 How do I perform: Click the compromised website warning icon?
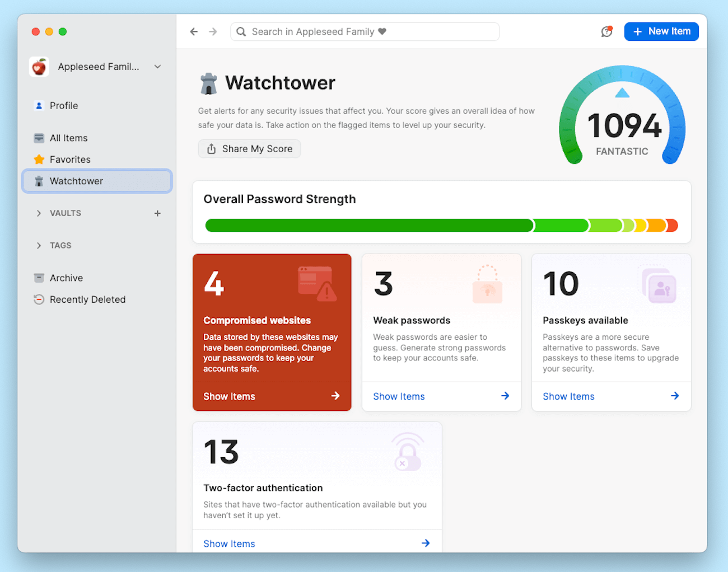[x=318, y=283]
